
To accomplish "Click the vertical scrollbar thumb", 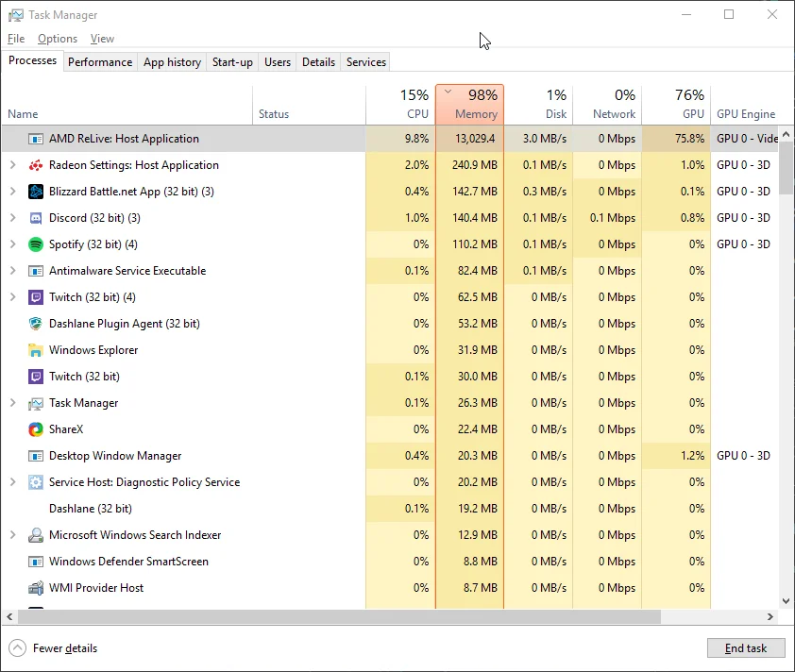I will pyautogui.click(x=786, y=167).
